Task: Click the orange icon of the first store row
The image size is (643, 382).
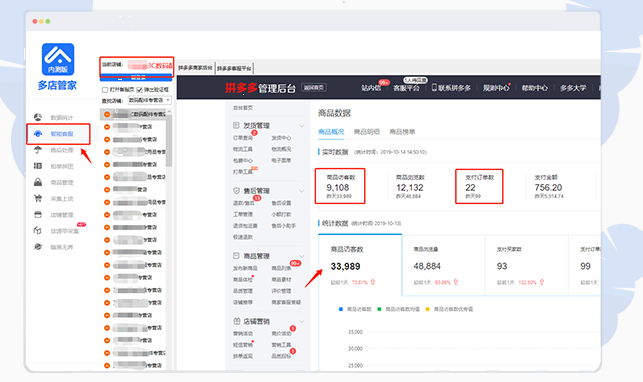Action: 107,114
